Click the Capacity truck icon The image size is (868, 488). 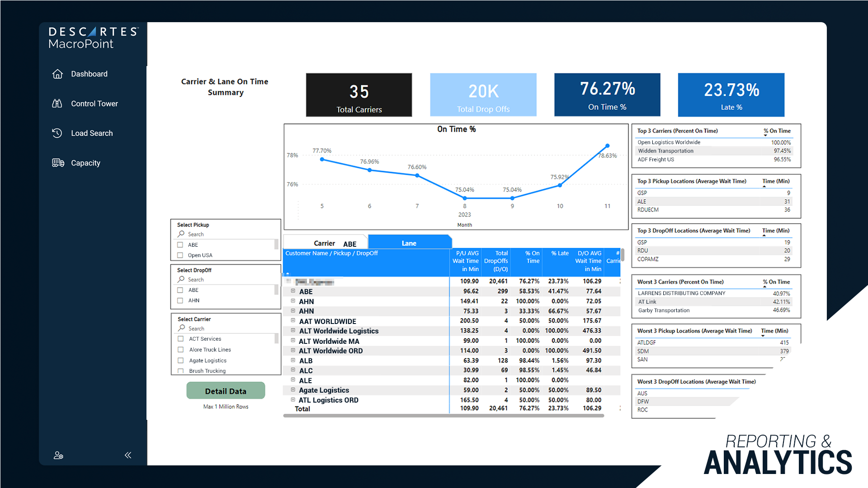pos(58,163)
